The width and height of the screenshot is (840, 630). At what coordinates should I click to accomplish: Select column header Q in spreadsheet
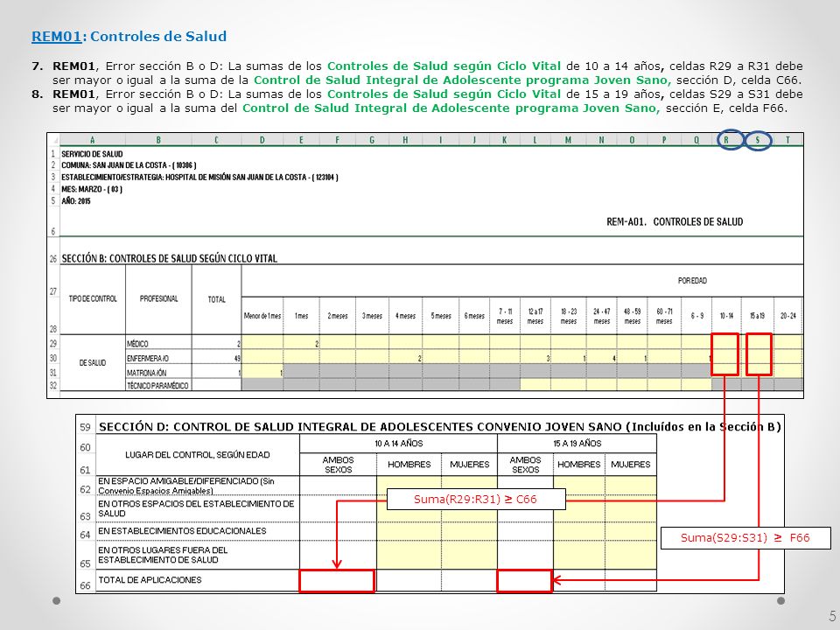pos(696,140)
